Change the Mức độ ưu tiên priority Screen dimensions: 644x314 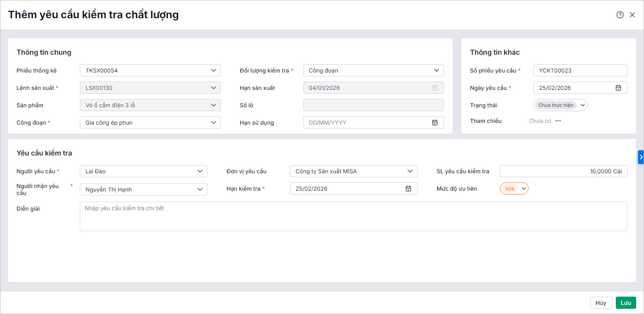[523, 188]
